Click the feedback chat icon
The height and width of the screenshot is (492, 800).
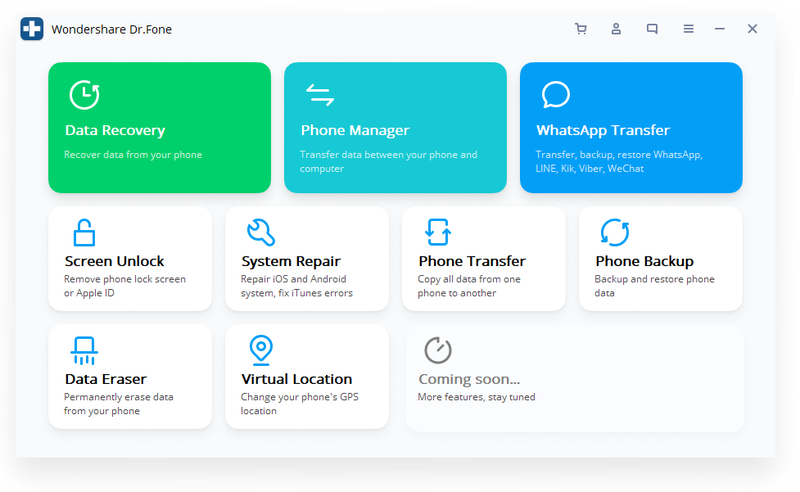point(652,29)
